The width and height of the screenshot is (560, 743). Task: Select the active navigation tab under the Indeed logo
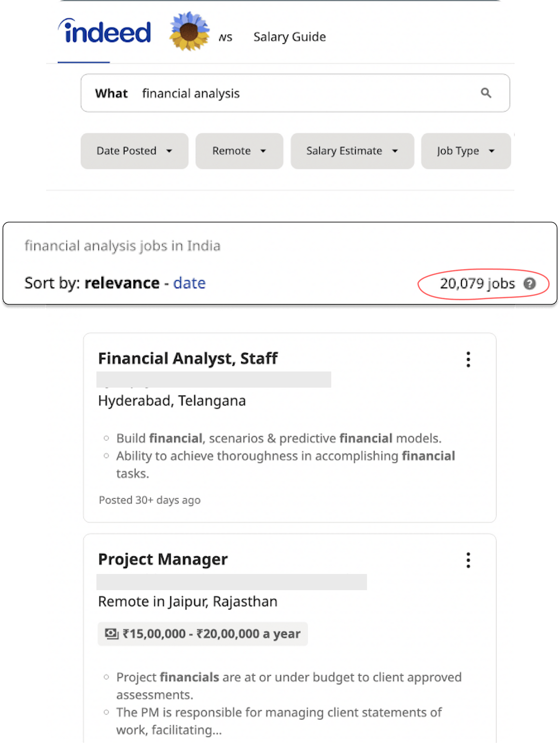coord(83,59)
